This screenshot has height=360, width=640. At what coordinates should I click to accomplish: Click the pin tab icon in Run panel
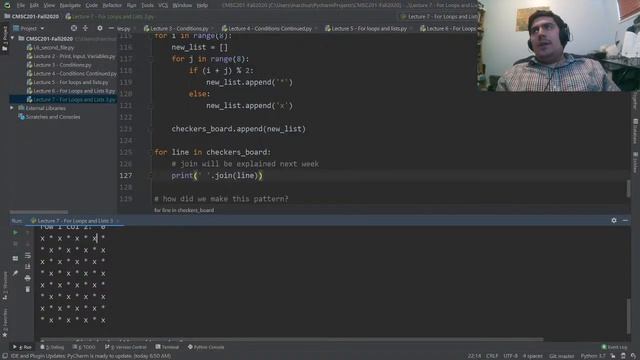(x=15, y=273)
